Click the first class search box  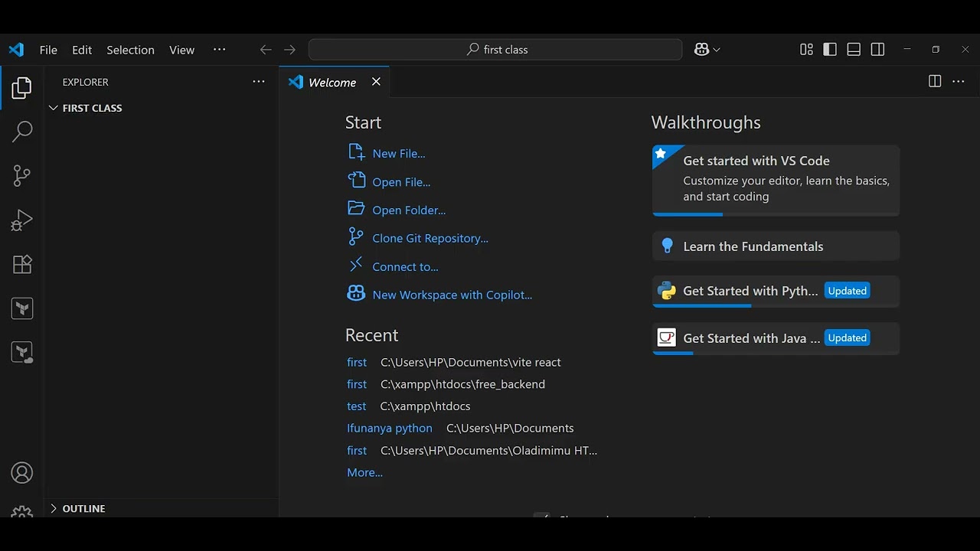point(495,50)
